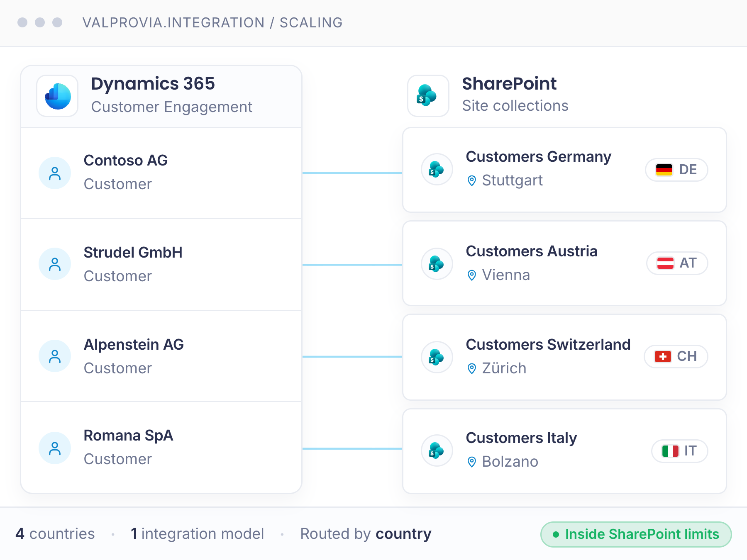Click the Inside SharePoint limits status text

[642, 534]
